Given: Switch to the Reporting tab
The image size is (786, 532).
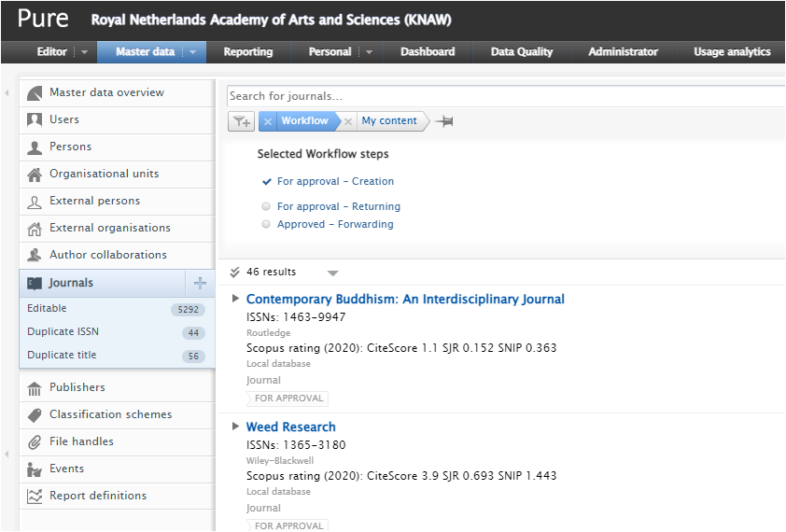Looking at the screenshot, I should tap(248, 52).
